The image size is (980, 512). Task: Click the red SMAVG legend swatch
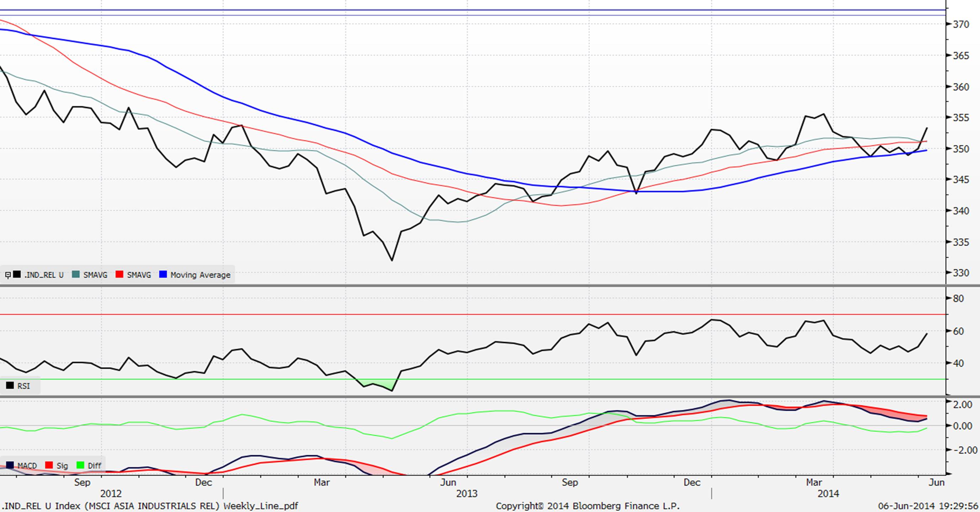(x=119, y=274)
